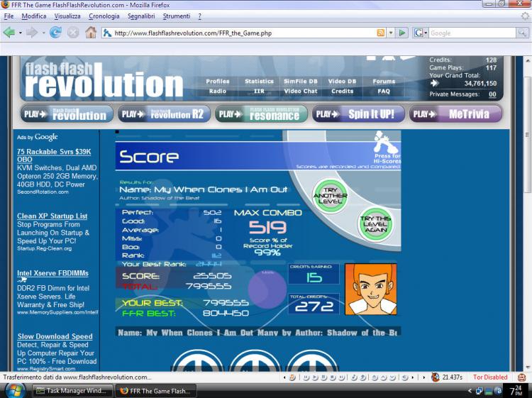
Task: Play Spin It UP! button
Action: (358, 114)
